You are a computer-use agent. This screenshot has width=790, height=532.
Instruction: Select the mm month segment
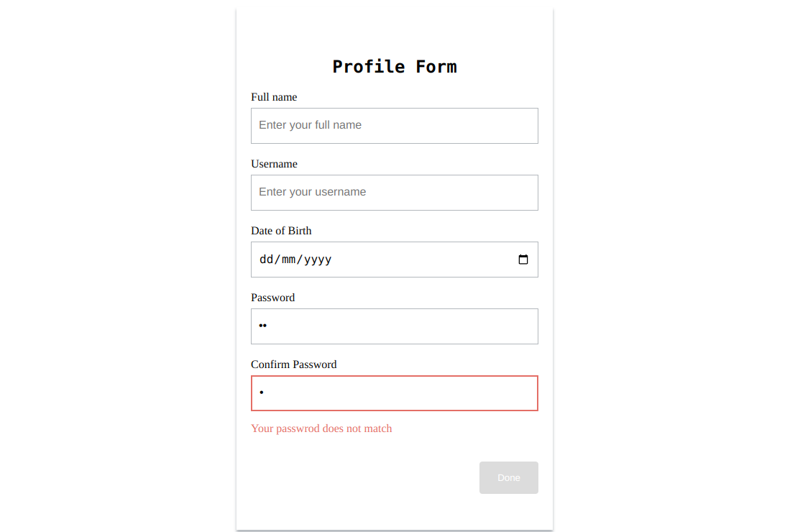click(x=289, y=260)
